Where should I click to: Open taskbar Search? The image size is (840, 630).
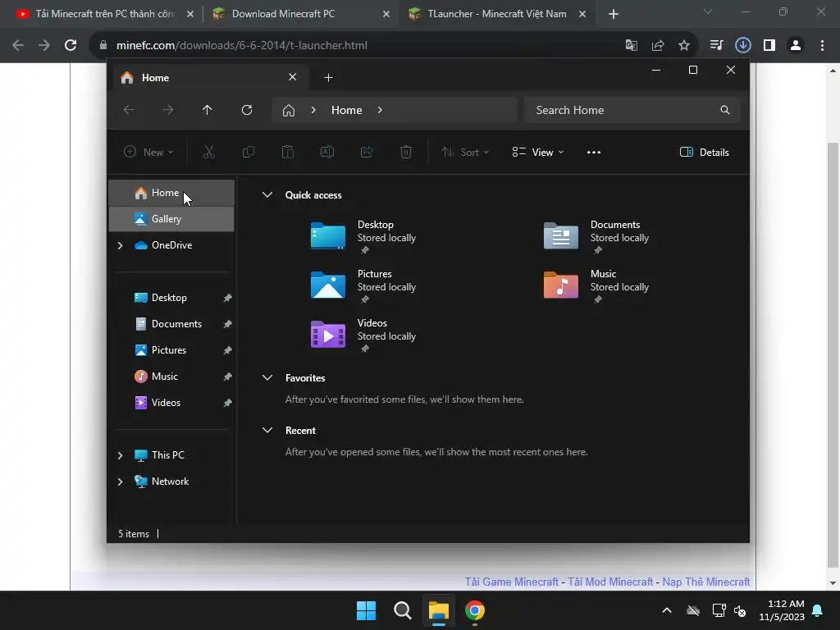[x=402, y=610]
